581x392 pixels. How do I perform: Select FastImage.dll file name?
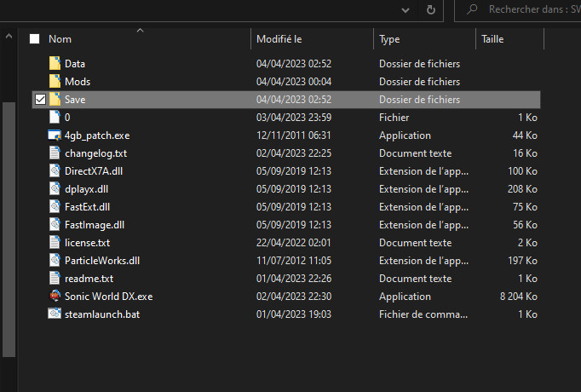(x=95, y=225)
